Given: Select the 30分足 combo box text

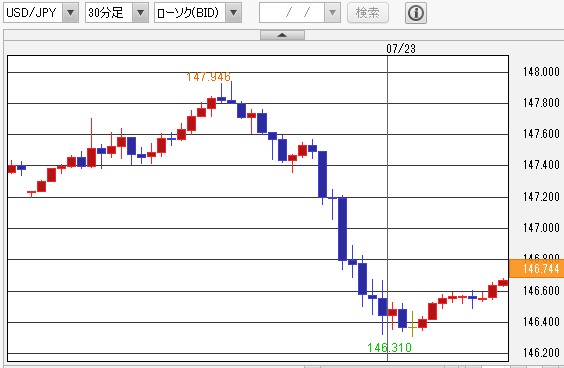Looking at the screenshot, I should click(x=106, y=13).
